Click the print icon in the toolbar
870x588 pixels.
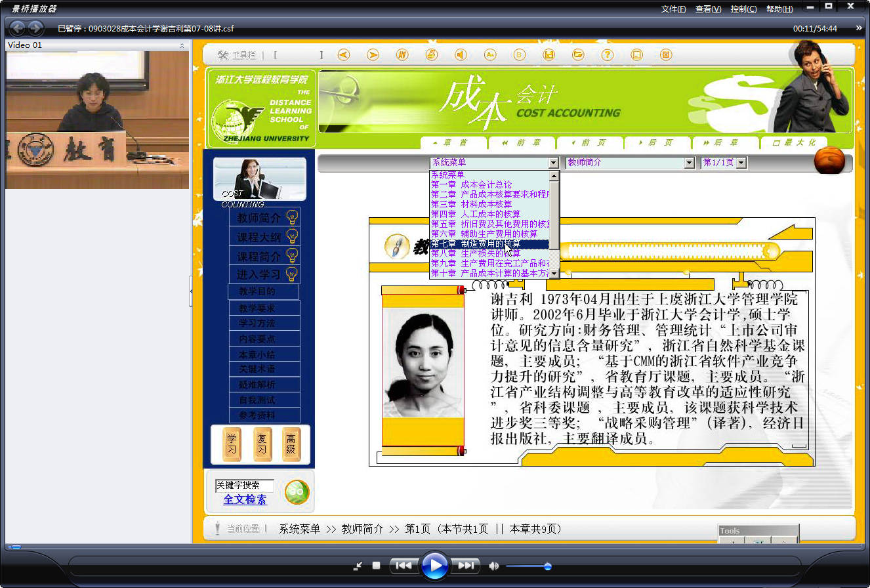[432, 55]
